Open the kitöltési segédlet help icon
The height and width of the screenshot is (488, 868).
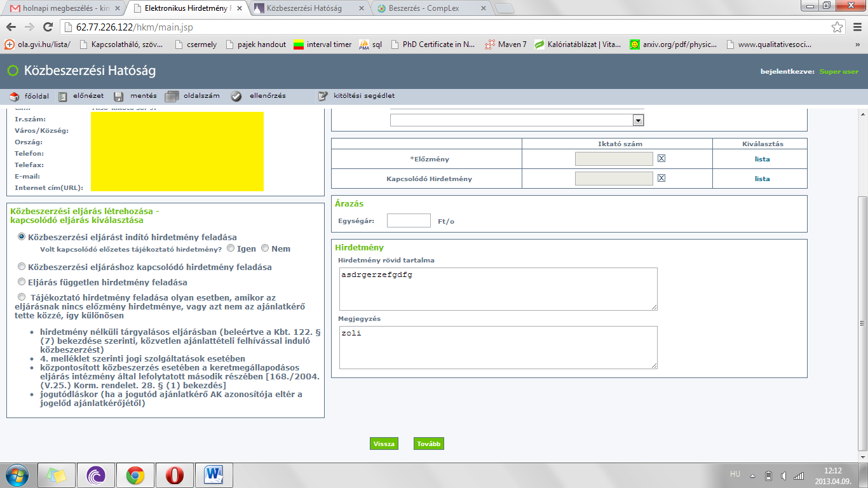(323, 96)
